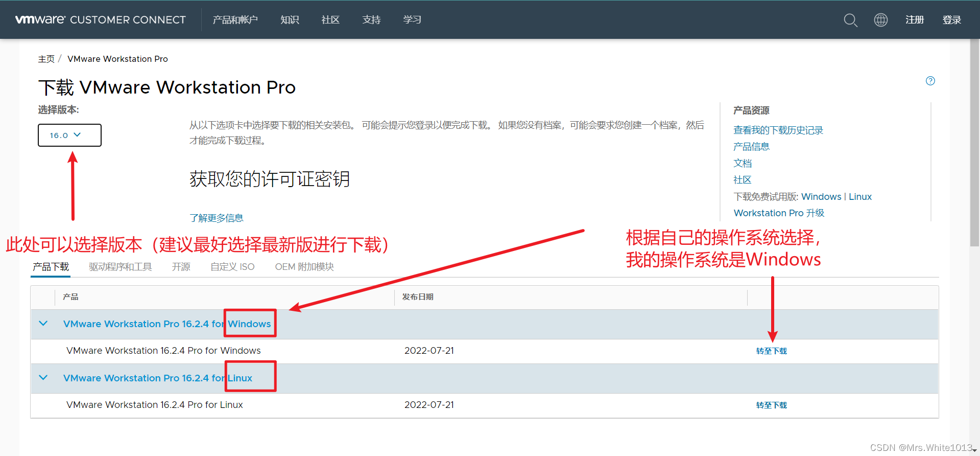Select the 产品下载 tab

coord(51,267)
